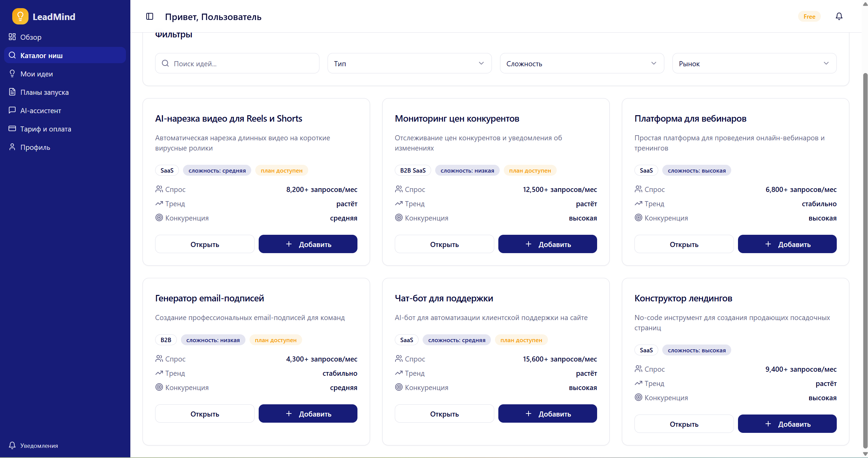868x458 pixels.
Task: Click the Уведомления bell at sidebar bottom
Action: point(12,445)
